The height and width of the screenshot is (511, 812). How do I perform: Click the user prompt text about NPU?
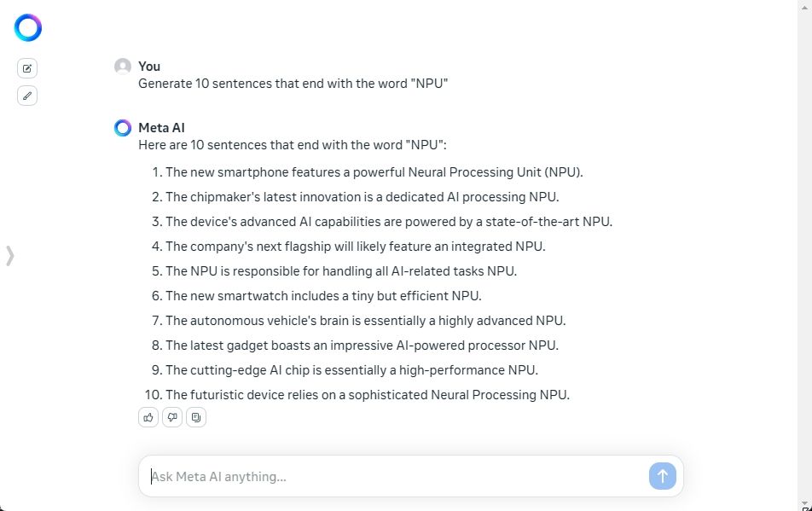pyautogui.click(x=293, y=84)
